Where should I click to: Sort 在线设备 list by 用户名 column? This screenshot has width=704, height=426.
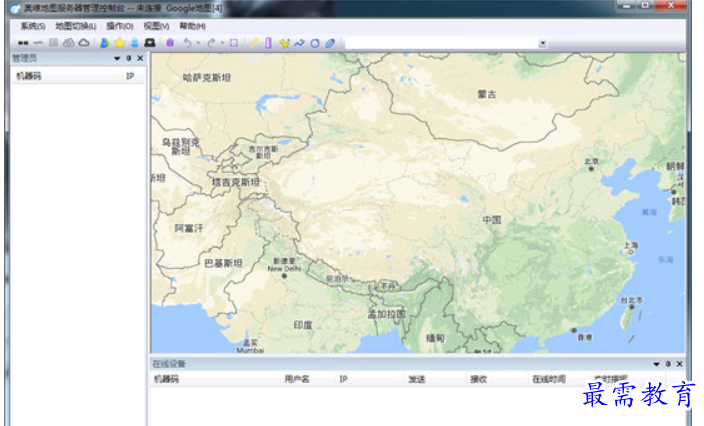[297, 379]
